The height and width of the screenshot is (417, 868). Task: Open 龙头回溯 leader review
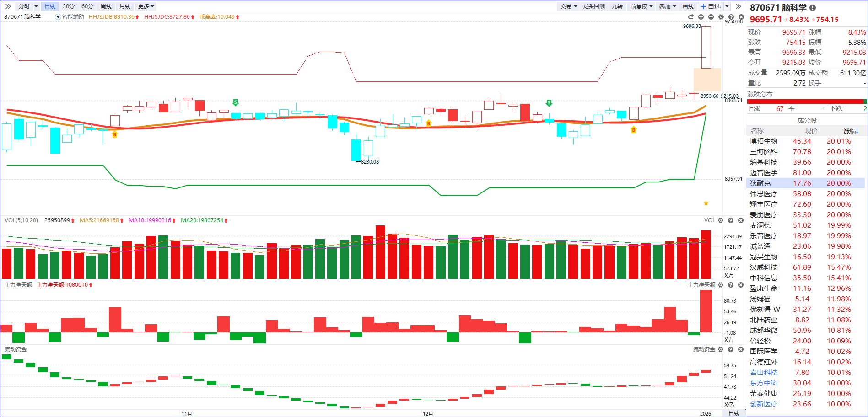click(594, 6)
